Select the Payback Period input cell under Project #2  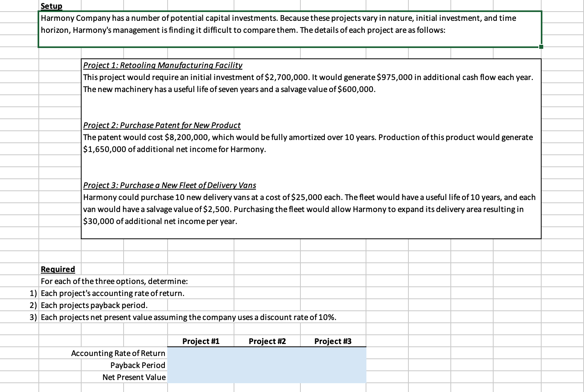coord(266,365)
